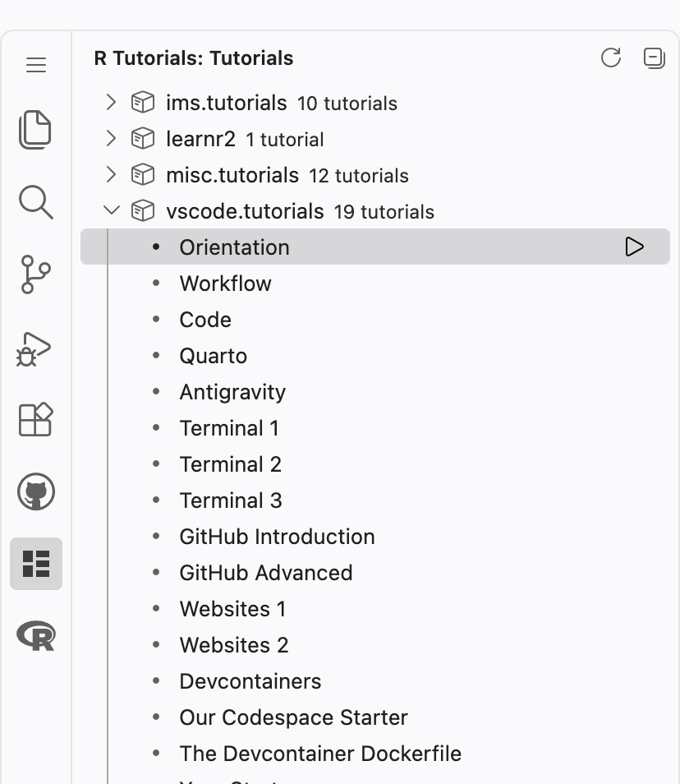
Task: Open the hamburger menu icon
Action: pyautogui.click(x=36, y=64)
